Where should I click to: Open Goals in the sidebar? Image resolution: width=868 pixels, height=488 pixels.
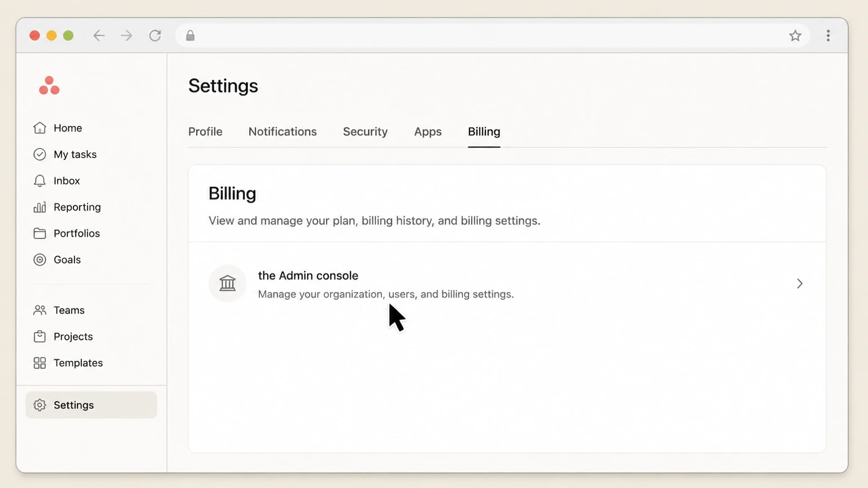pyautogui.click(x=67, y=260)
